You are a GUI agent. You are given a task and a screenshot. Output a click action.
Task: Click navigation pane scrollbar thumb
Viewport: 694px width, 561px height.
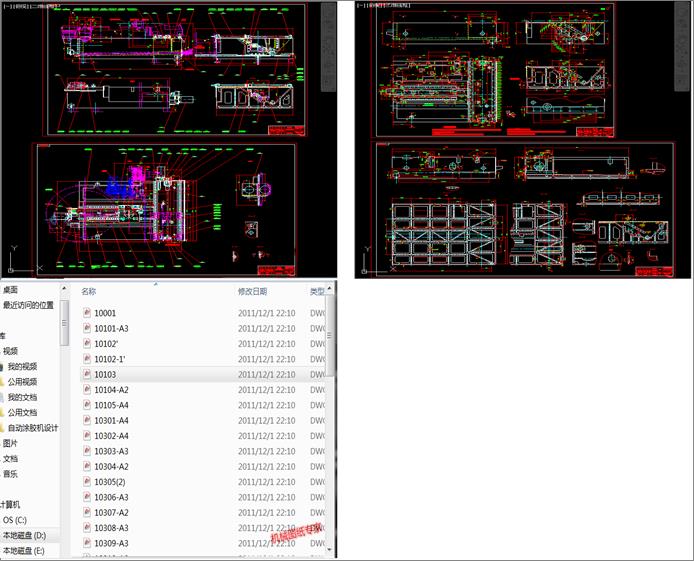(x=65, y=323)
